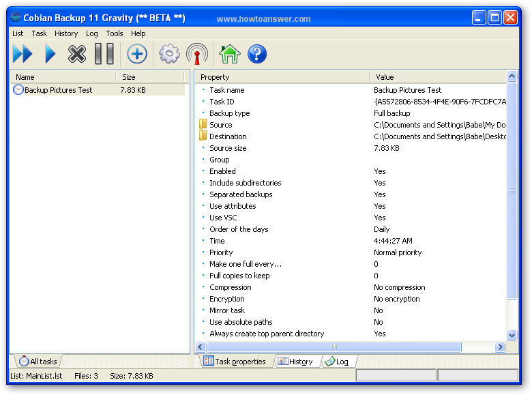Screen dimensions: 532x395
Task: Click the horizontal scrollbar right arrow
Action: click(500, 347)
